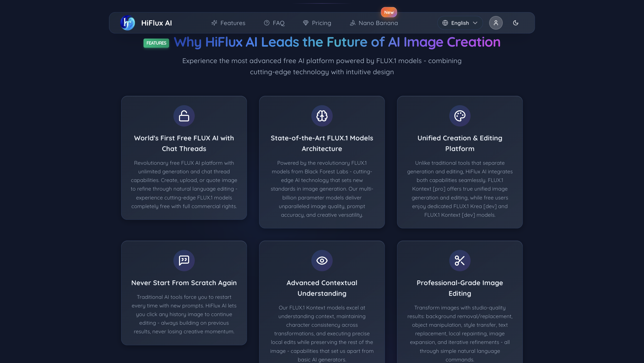
Task: Click the HiFlux AI logo icon
Action: [x=128, y=23]
